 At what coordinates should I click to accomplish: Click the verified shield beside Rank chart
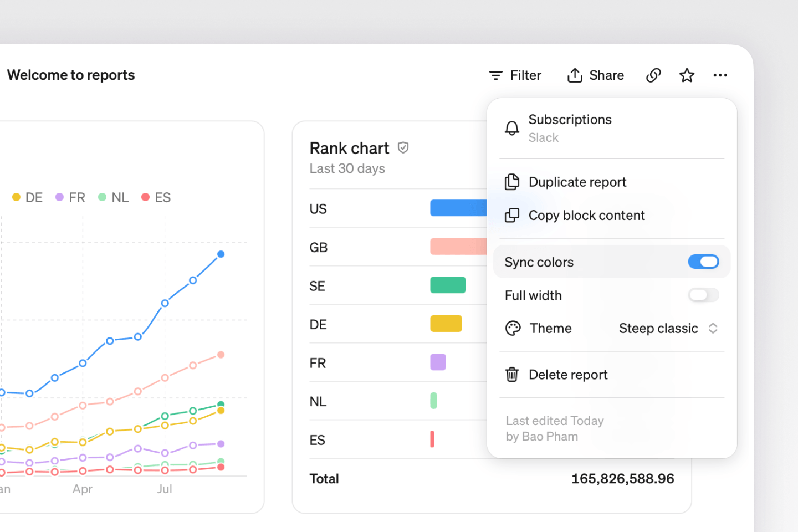403,148
